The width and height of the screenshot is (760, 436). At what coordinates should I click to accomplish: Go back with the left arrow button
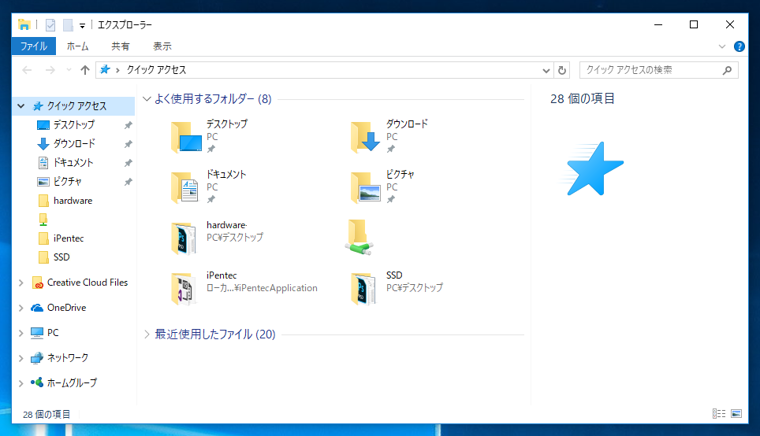coord(27,70)
